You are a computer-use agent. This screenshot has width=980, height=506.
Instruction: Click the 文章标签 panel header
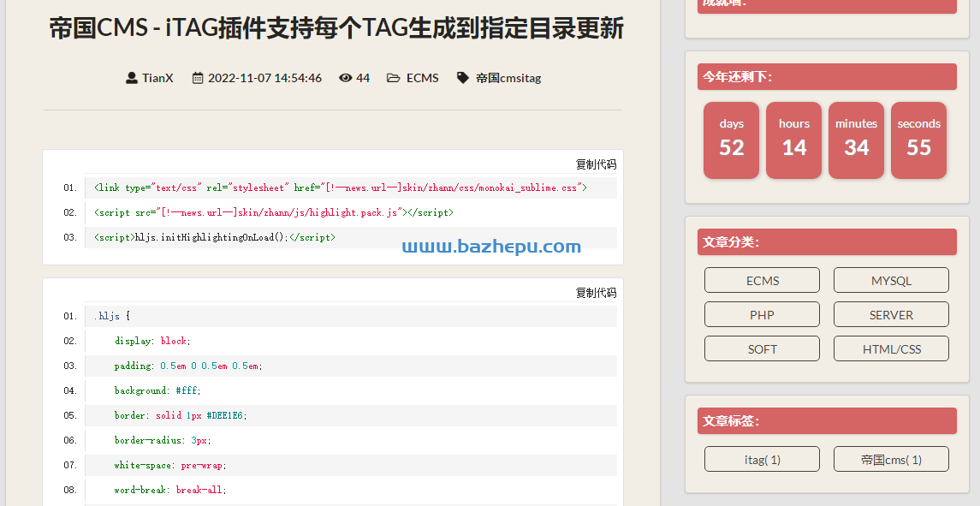click(x=827, y=420)
